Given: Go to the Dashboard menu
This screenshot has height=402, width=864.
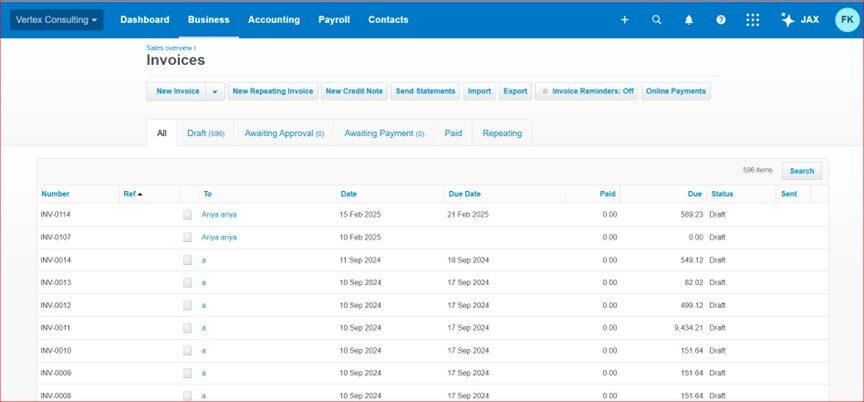Looking at the screenshot, I should coord(145,20).
